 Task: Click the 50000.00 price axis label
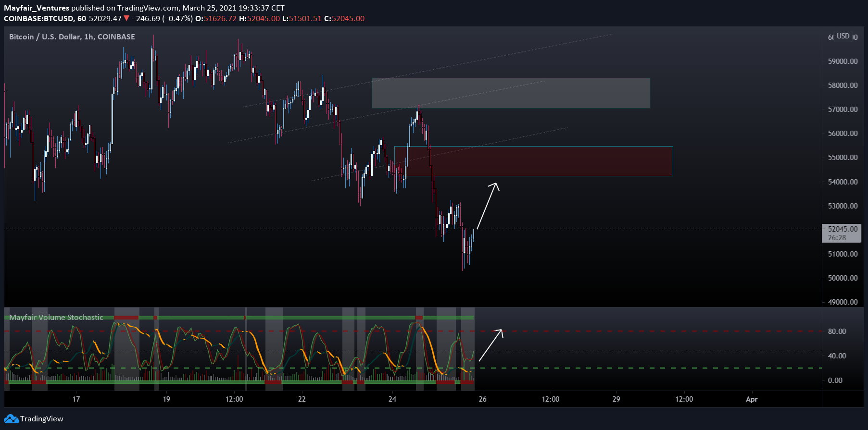coord(843,278)
